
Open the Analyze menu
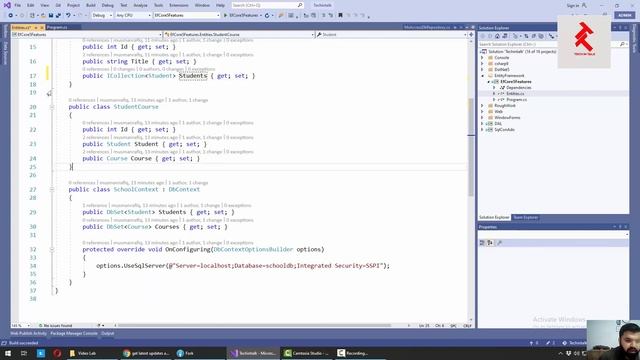tap(140, 5)
